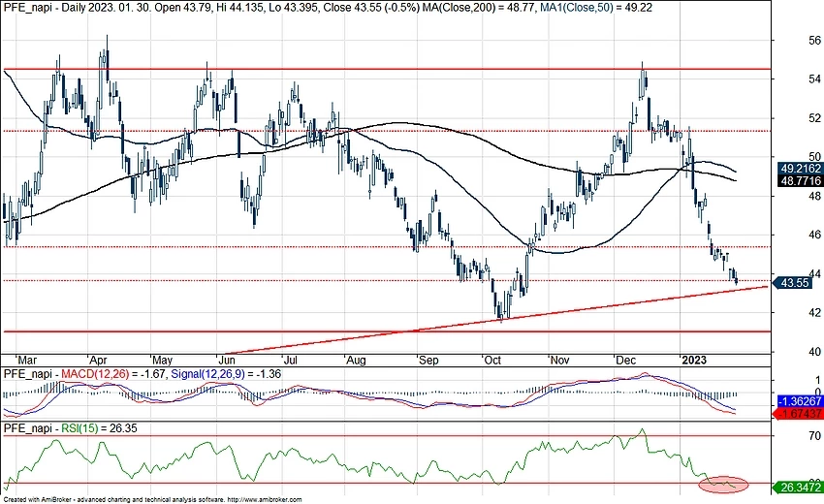Click the 'May' month label on time axis
This screenshot has width=824, height=504.
point(162,361)
